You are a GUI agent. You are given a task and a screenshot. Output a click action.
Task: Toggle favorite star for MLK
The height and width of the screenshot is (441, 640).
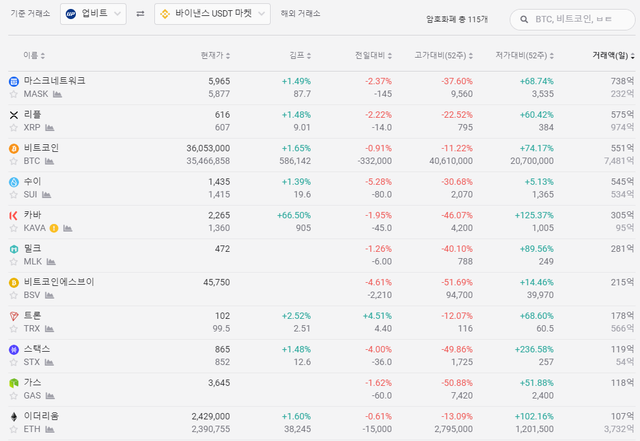point(14,262)
